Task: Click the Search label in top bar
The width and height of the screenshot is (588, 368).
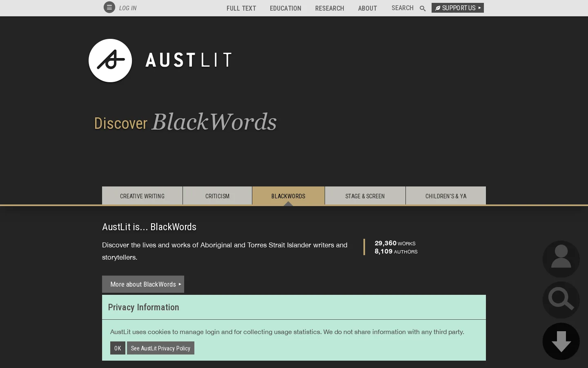Action: point(403,8)
